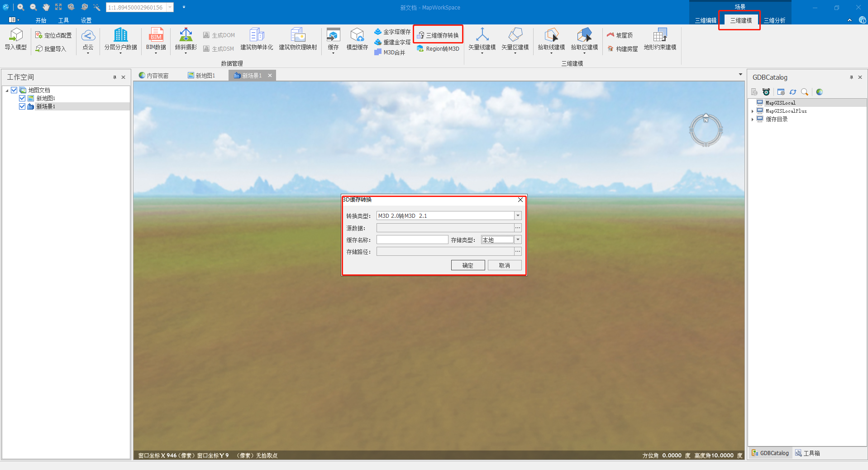Screen dimensions: 868x470
Task: Click the 建筑物单体化 tool icon
Action: tap(257, 35)
